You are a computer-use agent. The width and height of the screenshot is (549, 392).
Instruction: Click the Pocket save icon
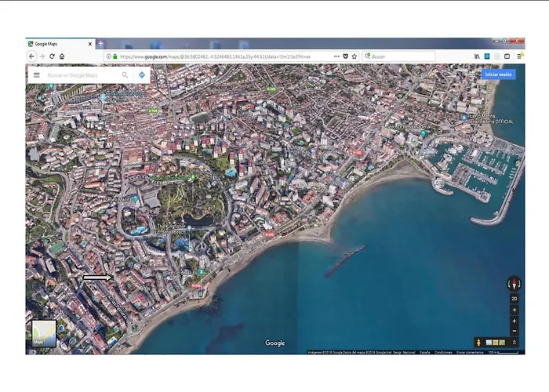point(346,56)
